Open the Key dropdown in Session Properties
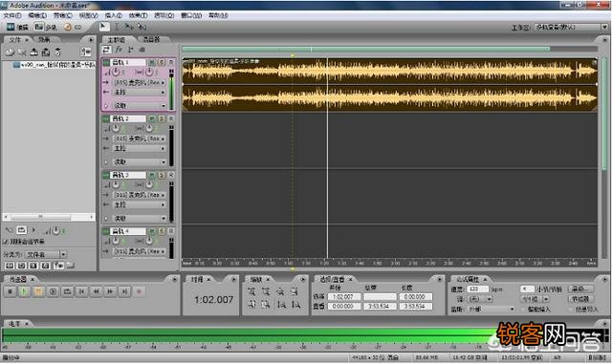612x364 pixels. (480, 299)
